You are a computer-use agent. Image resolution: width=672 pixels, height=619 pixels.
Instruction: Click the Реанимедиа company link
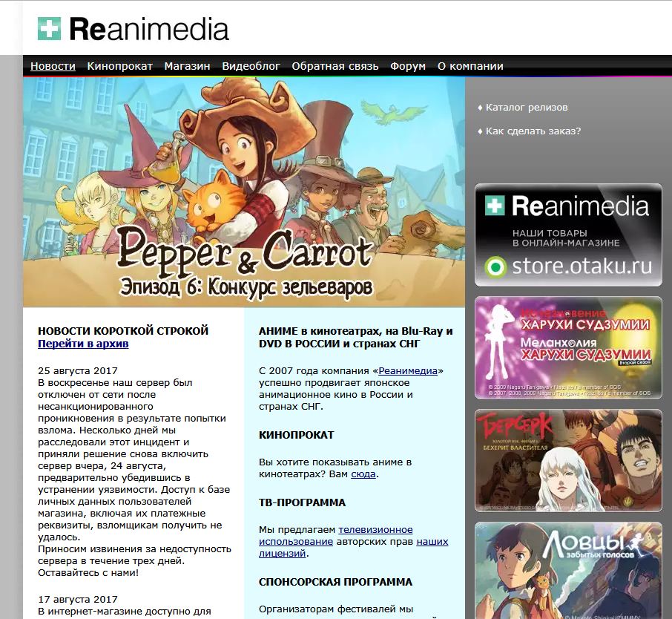[x=408, y=370]
